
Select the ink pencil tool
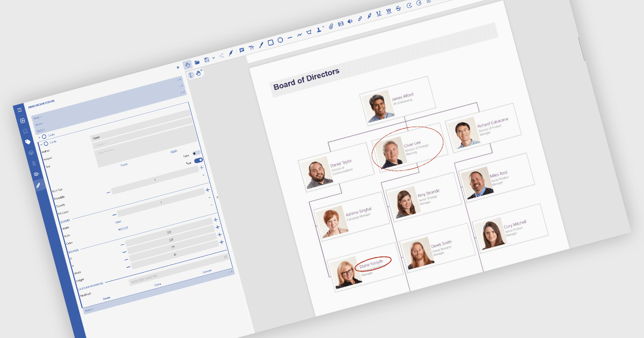[x=261, y=46]
